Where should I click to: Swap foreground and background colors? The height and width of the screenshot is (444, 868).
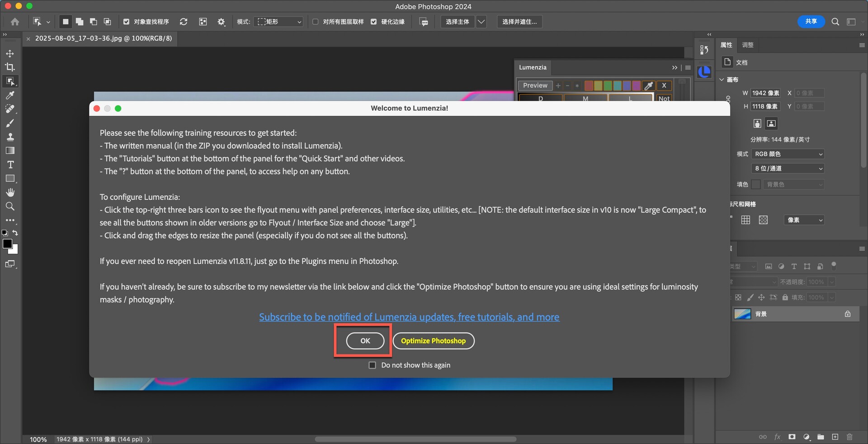(15, 233)
